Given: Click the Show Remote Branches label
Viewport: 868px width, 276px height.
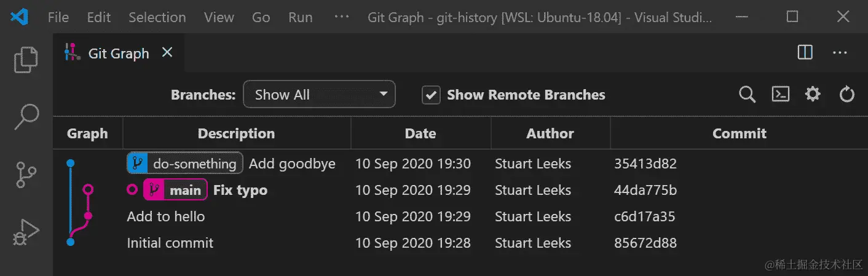Looking at the screenshot, I should pos(526,95).
